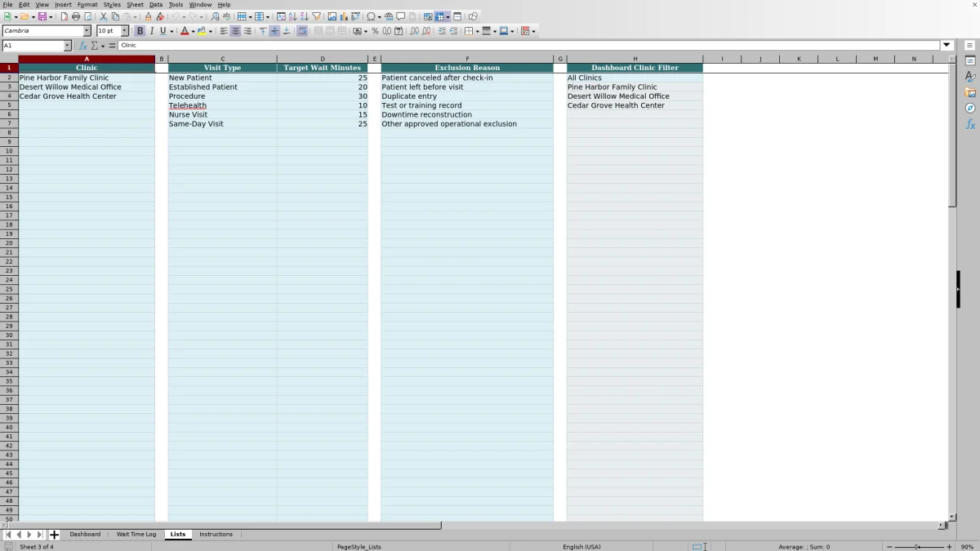Viewport: 980px width, 551px height.
Task: Open the Font Color dropdown arrow
Action: [x=193, y=31]
